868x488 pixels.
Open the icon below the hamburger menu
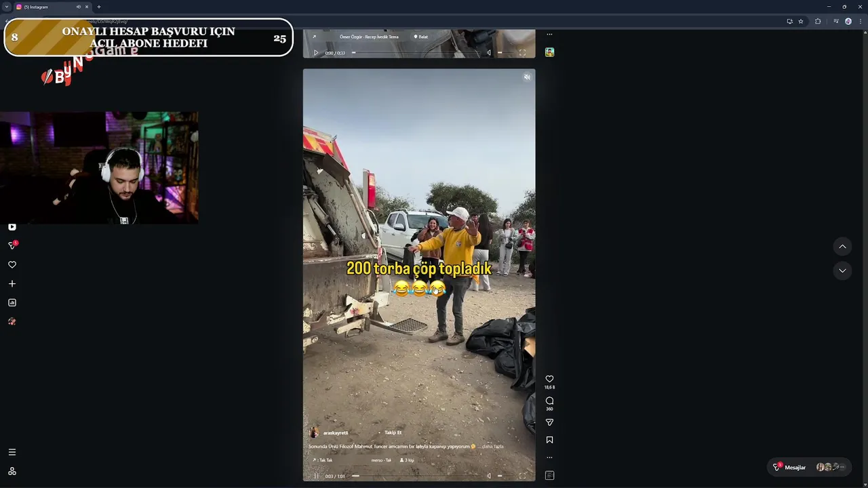[12, 471]
